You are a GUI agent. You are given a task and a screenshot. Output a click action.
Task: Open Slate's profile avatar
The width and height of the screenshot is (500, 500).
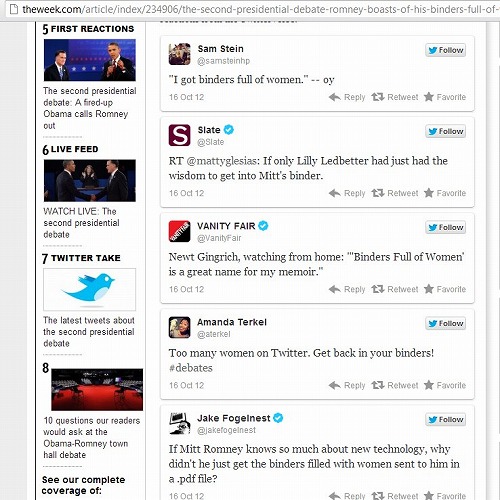point(179,135)
